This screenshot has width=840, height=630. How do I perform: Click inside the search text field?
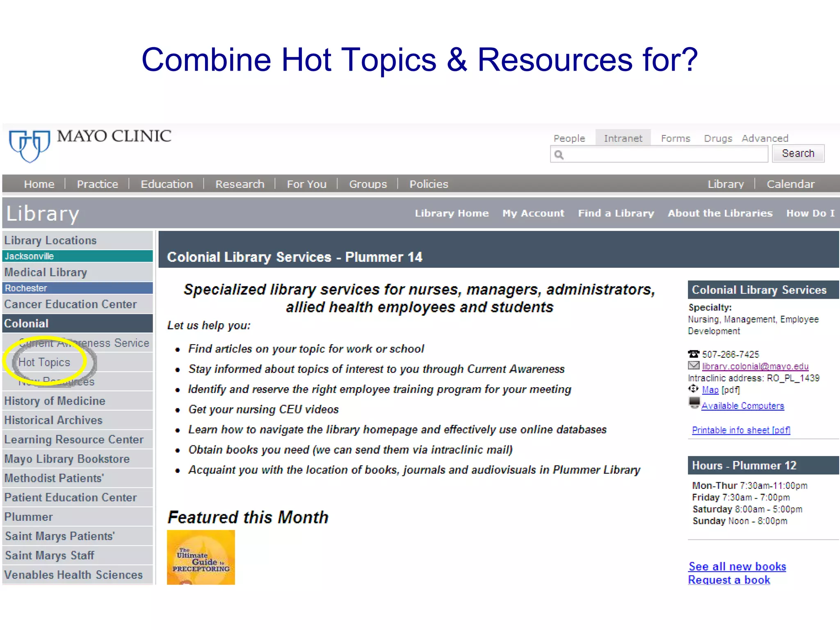point(659,154)
